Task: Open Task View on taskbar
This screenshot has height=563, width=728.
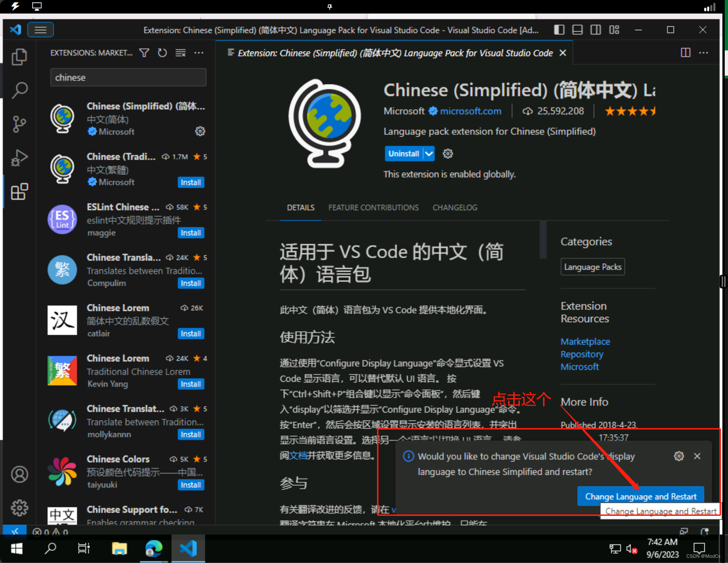Action: [x=84, y=549]
